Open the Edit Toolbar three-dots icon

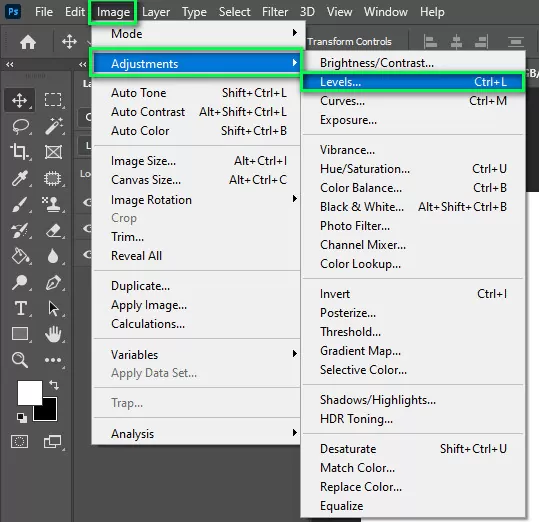tap(53, 360)
